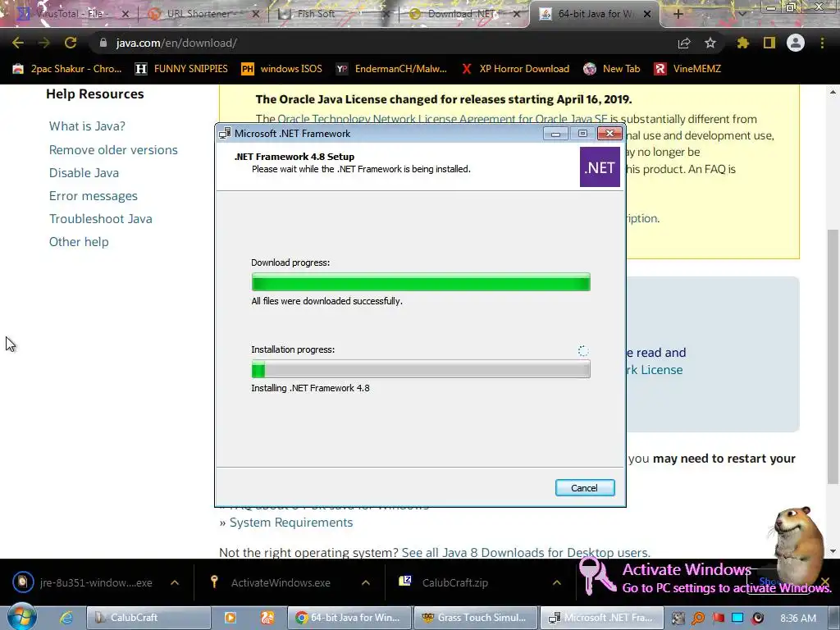Close the downloads bar
Screen dimensions: 840x630
(825, 582)
